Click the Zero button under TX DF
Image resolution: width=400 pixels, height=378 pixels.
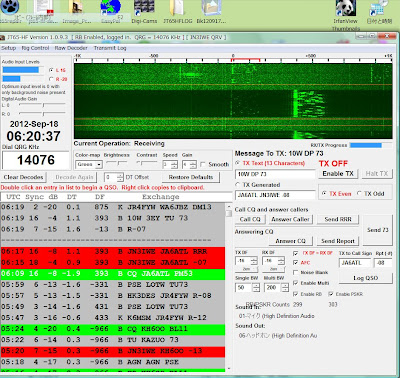coord(246,269)
